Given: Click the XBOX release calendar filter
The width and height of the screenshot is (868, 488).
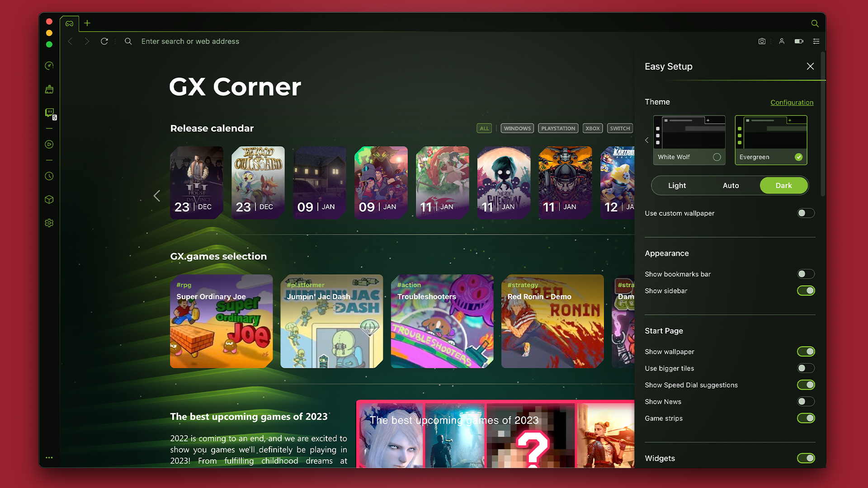Looking at the screenshot, I should pyautogui.click(x=592, y=128).
